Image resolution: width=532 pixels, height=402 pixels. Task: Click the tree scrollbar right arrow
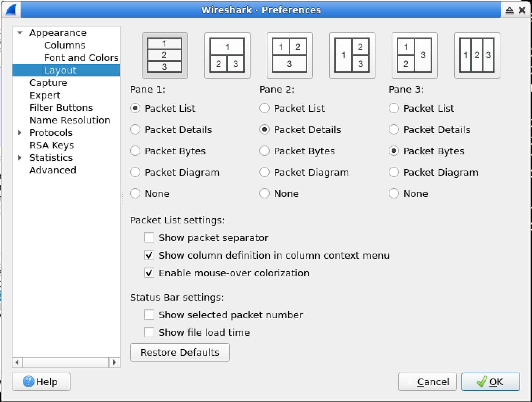point(115,362)
